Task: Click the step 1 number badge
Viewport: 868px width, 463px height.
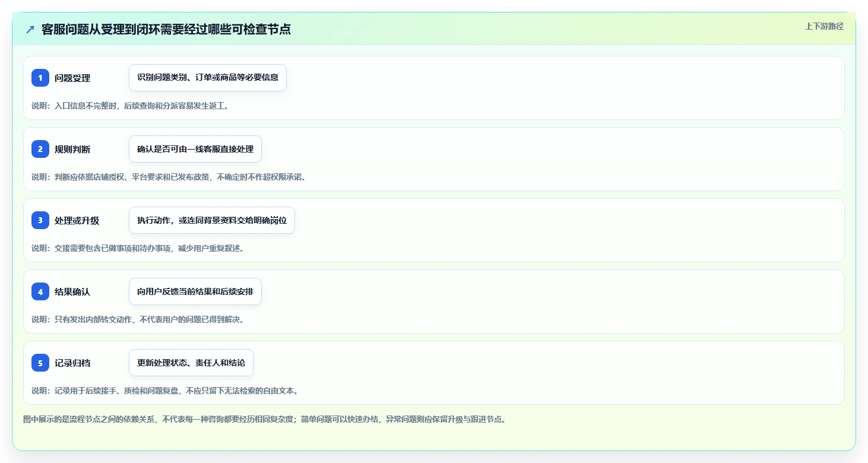Action: [x=40, y=78]
